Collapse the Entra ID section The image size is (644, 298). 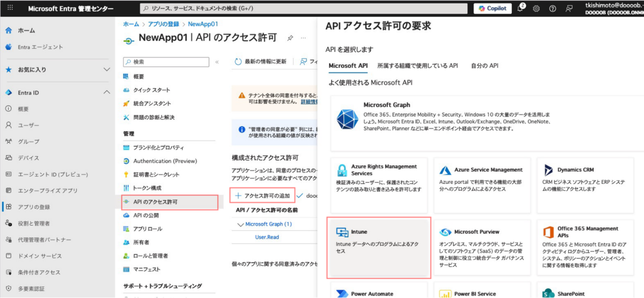[107, 92]
